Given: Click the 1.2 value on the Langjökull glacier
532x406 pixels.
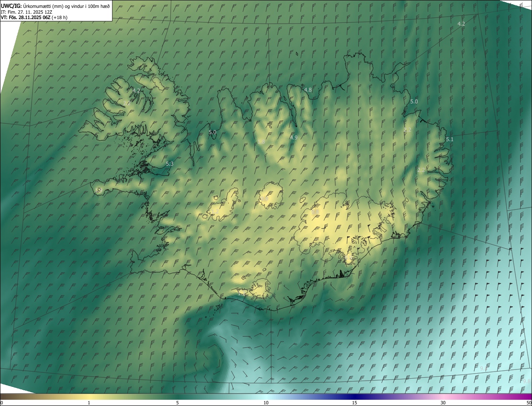Looking at the screenshot, I should pos(215,212).
